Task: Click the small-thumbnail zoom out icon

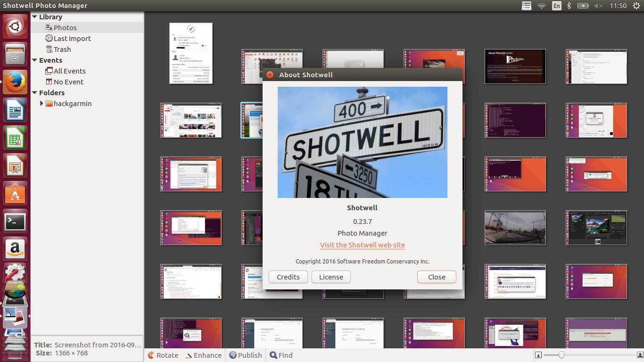Action: pyautogui.click(x=538, y=355)
